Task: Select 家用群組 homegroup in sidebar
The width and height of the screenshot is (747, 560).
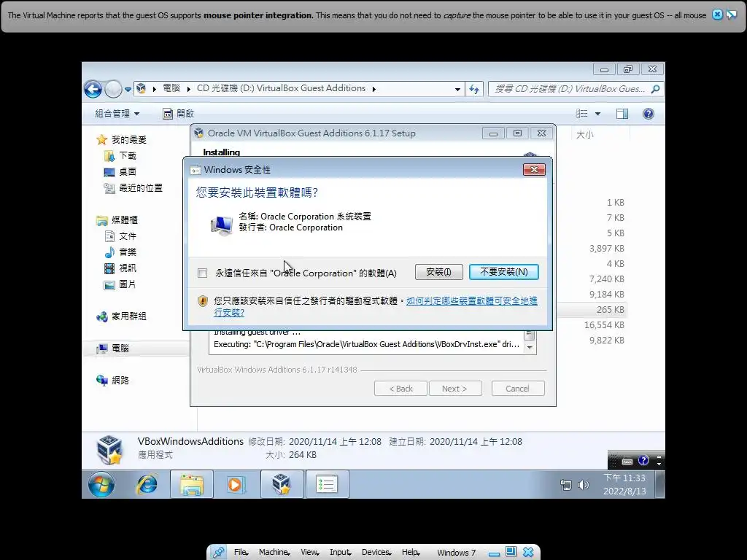Action: tap(122, 316)
